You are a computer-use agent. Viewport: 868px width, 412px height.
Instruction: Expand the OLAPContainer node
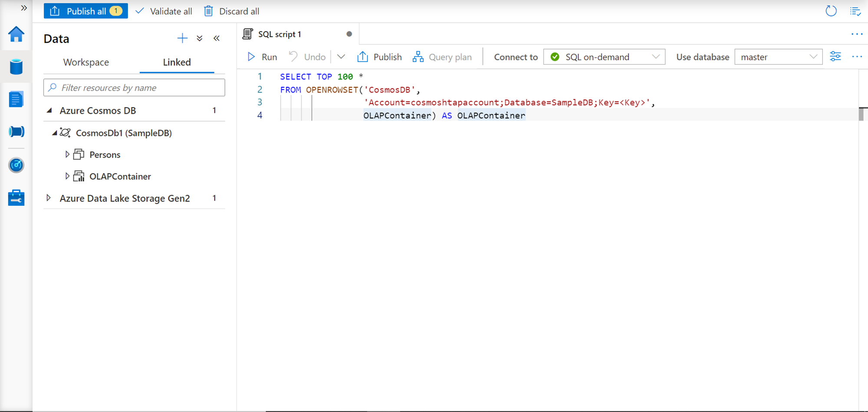67,176
